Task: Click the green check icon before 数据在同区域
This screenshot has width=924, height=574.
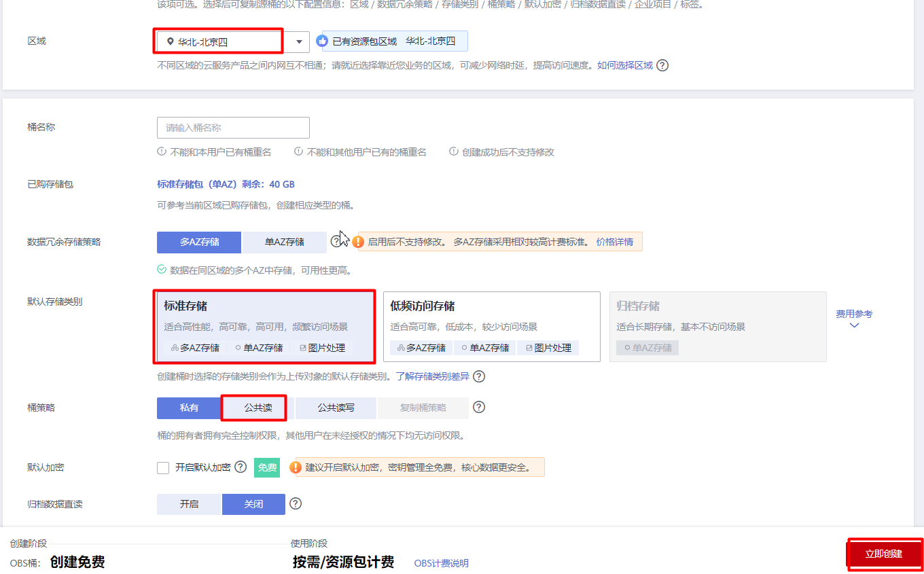Action: [162, 270]
